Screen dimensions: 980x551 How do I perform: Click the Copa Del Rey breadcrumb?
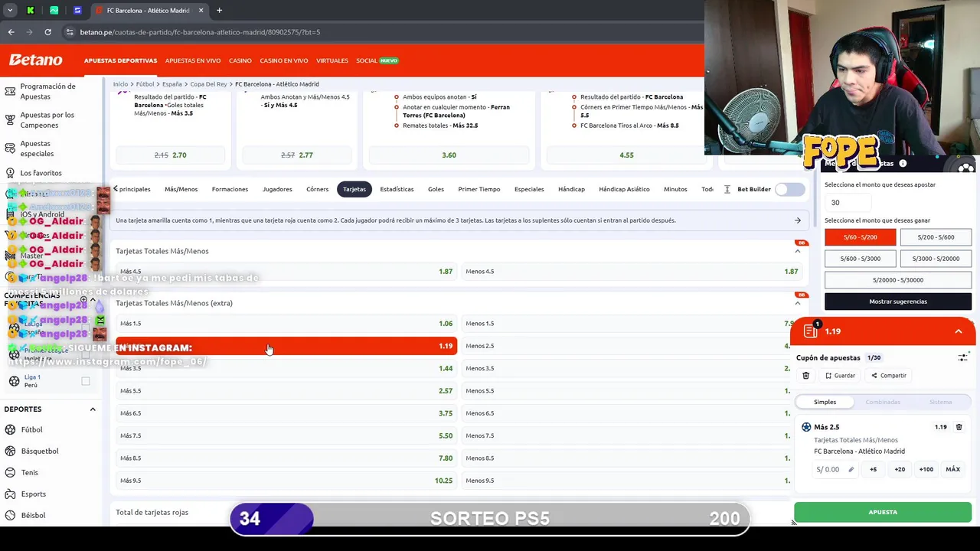pyautogui.click(x=208, y=84)
